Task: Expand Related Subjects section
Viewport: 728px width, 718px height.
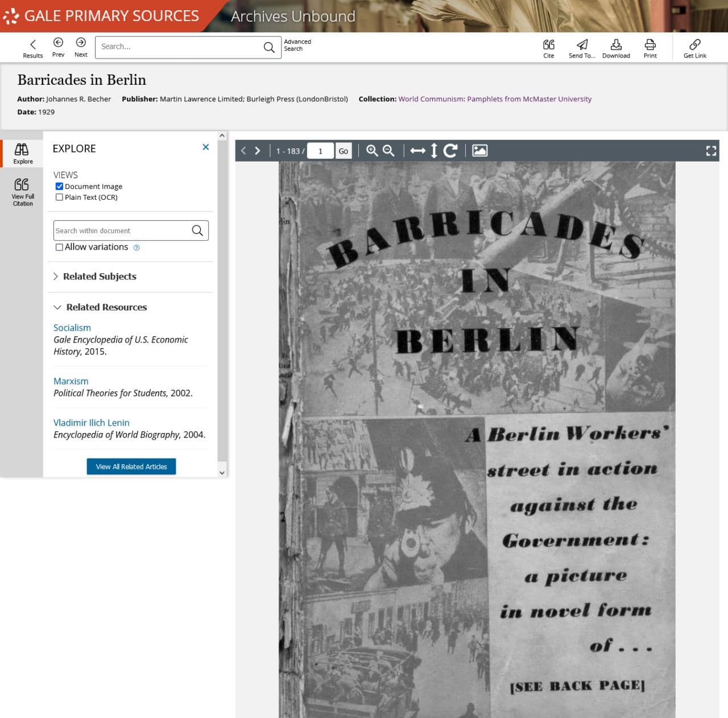Action: [x=95, y=277]
